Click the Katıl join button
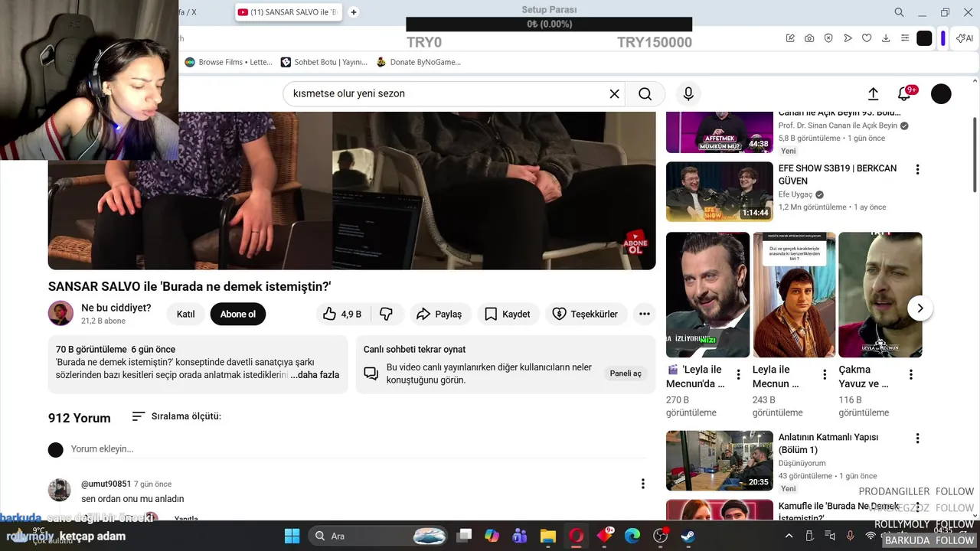 pos(185,314)
